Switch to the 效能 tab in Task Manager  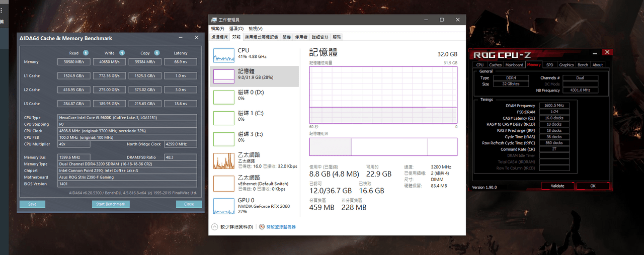point(236,37)
